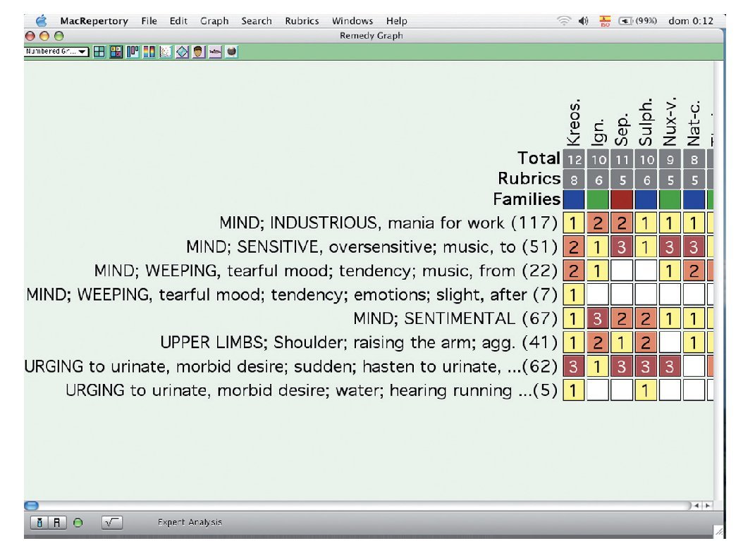The image size is (743, 560).
Task: Open the Numbered Graph style dropdown
Action: (56, 52)
